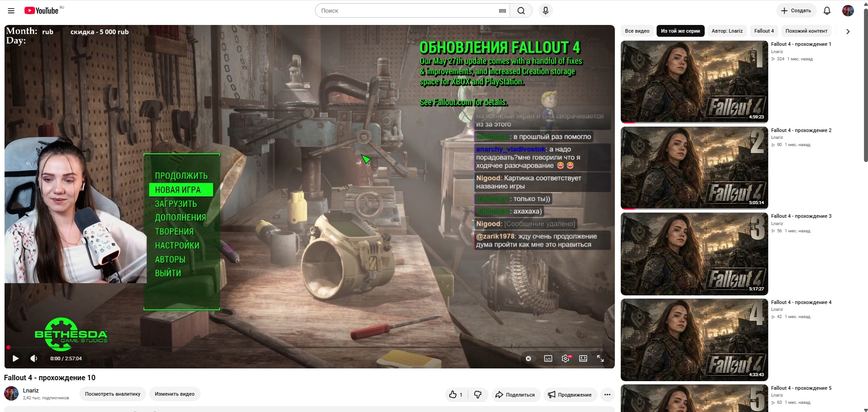Open the notifications bell
The height and width of the screenshot is (412, 868).
point(827,10)
